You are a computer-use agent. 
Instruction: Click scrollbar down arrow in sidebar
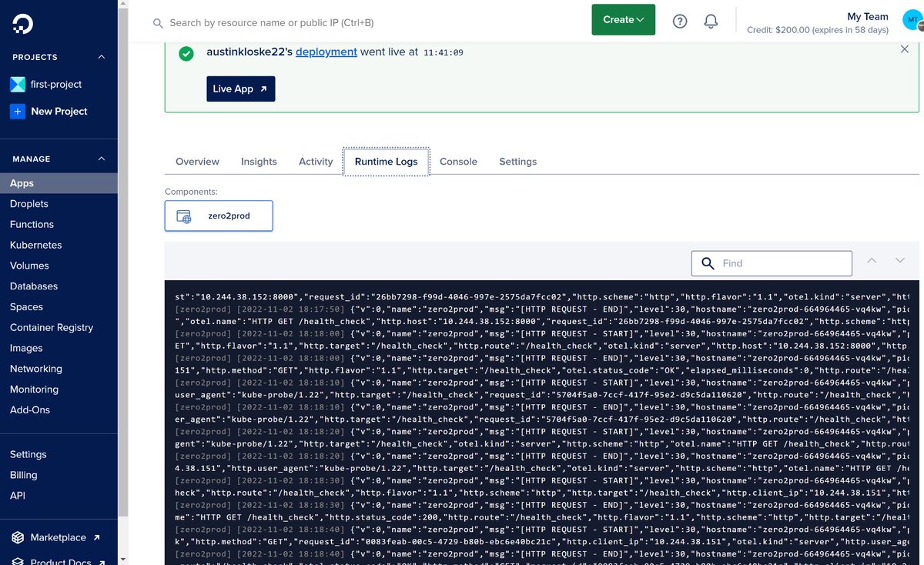123,560
